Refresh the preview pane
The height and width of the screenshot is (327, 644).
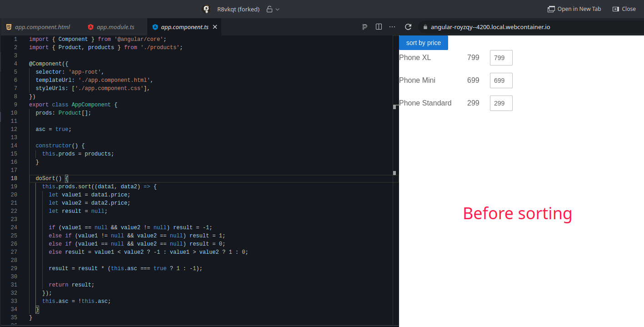pyautogui.click(x=408, y=27)
